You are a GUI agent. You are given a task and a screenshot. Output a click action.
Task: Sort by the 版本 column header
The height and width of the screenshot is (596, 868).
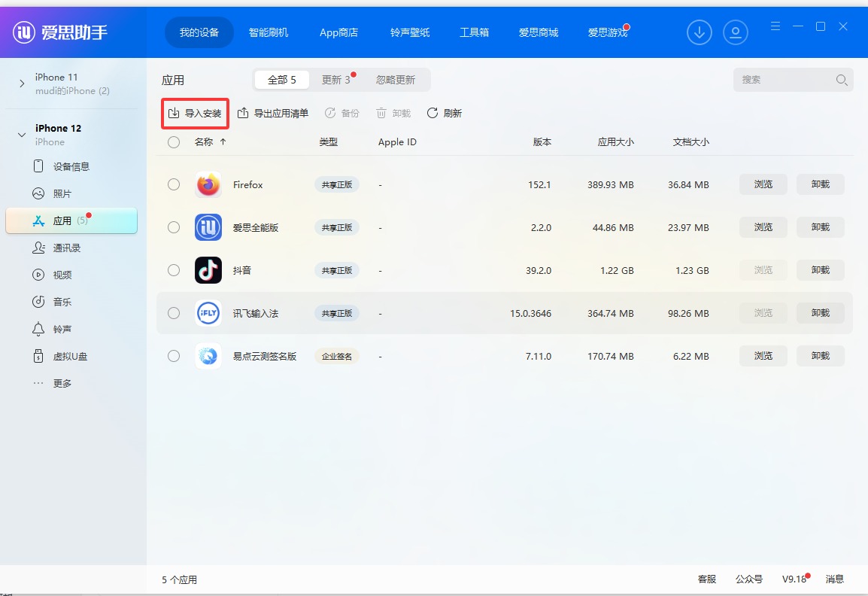542,141
